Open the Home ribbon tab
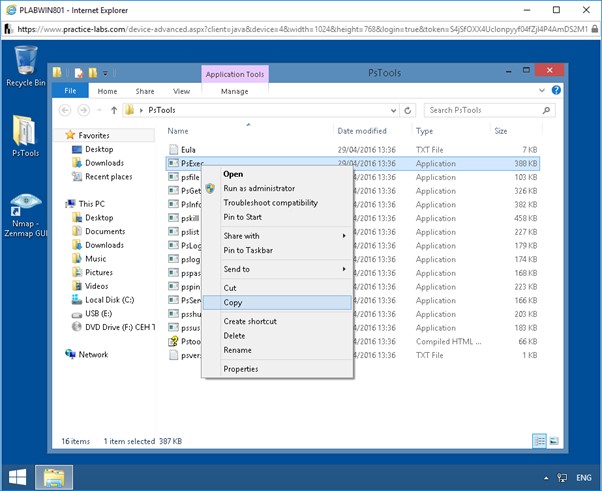The image size is (602, 491). click(107, 91)
